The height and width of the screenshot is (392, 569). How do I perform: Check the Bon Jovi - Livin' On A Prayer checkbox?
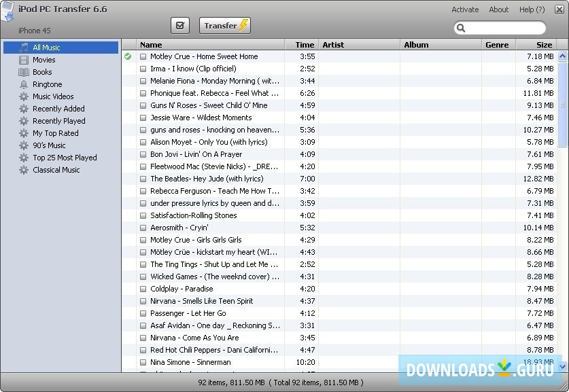pyautogui.click(x=143, y=154)
